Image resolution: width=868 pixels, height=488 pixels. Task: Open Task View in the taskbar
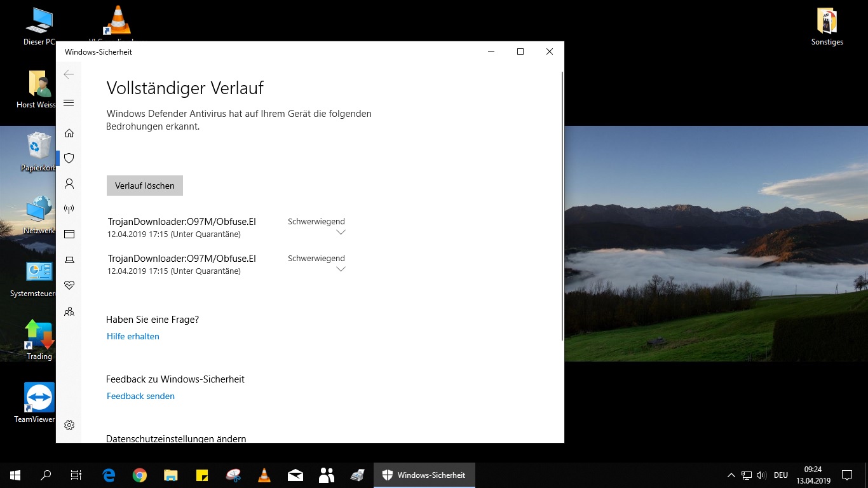(76, 475)
